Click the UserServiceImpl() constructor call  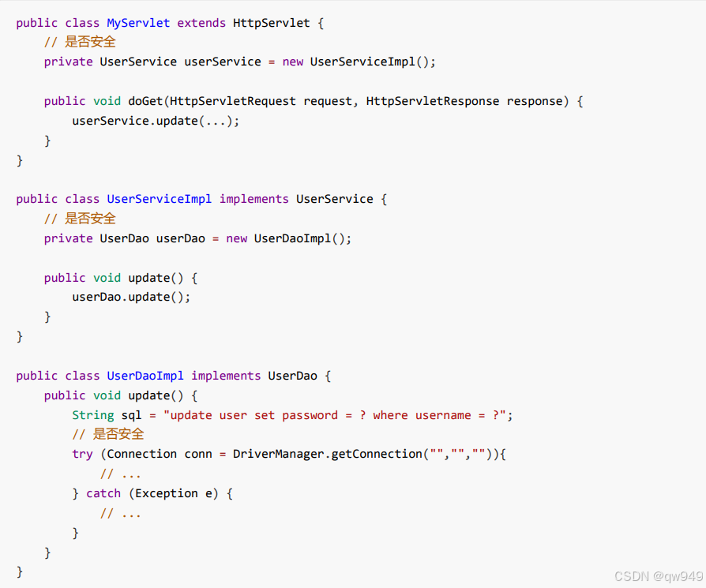click(x=372, y=62)
